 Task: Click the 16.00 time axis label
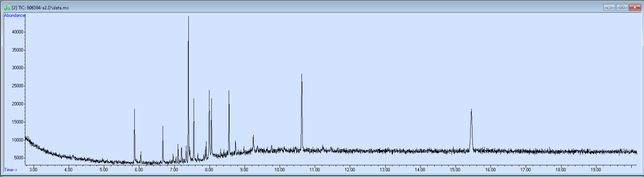[490, 170]
